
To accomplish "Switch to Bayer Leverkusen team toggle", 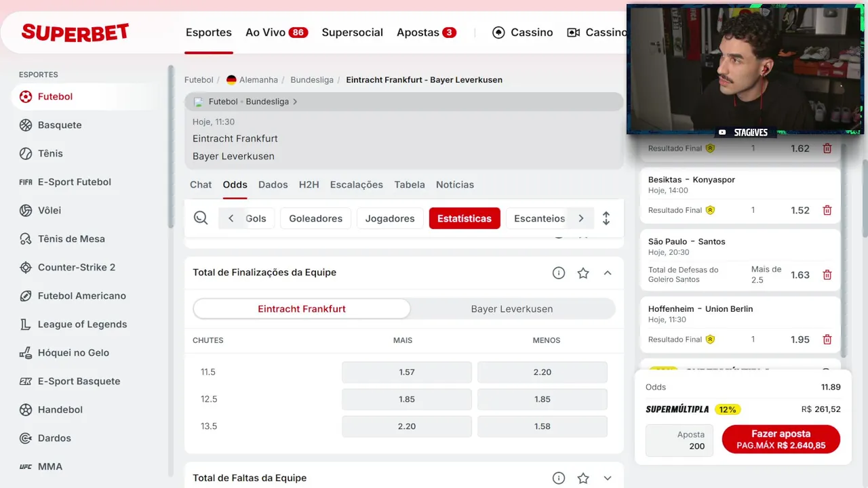I will click(x=512, y=309).
